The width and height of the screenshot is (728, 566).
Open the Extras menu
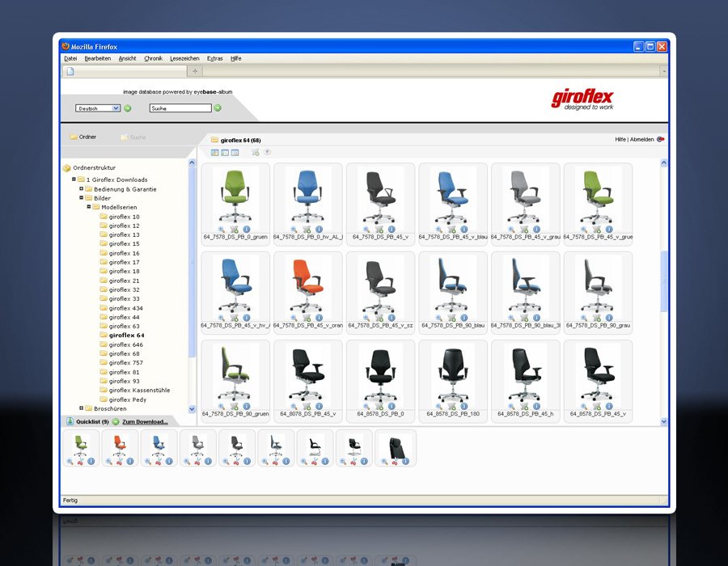click(x=215, y=58)
